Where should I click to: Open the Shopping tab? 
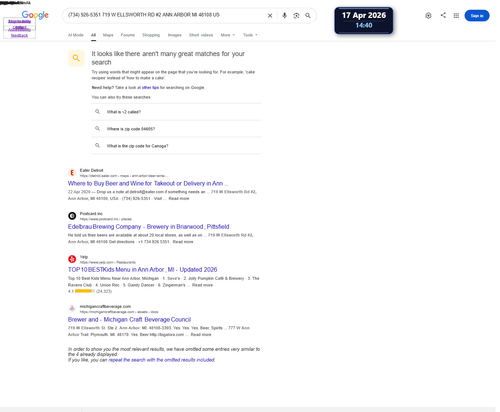(151, 35)
